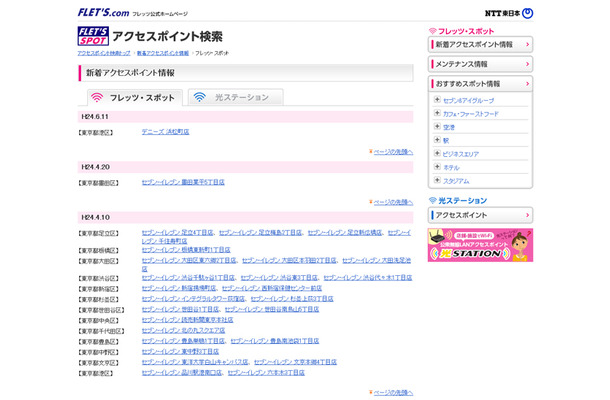610x400 pixels.
Task: Open the ホテル sidebar link
Action: [x=451, y=167]
